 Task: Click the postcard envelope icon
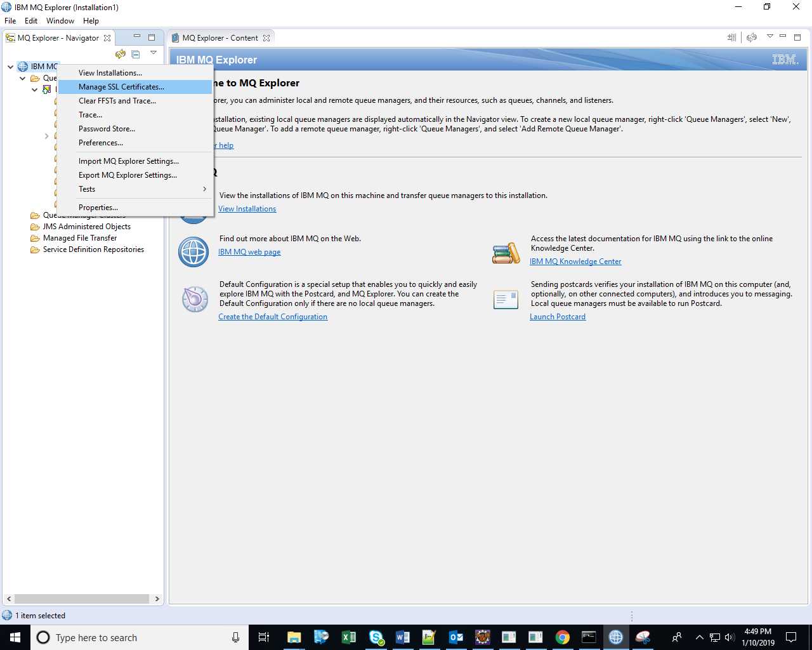506,300
